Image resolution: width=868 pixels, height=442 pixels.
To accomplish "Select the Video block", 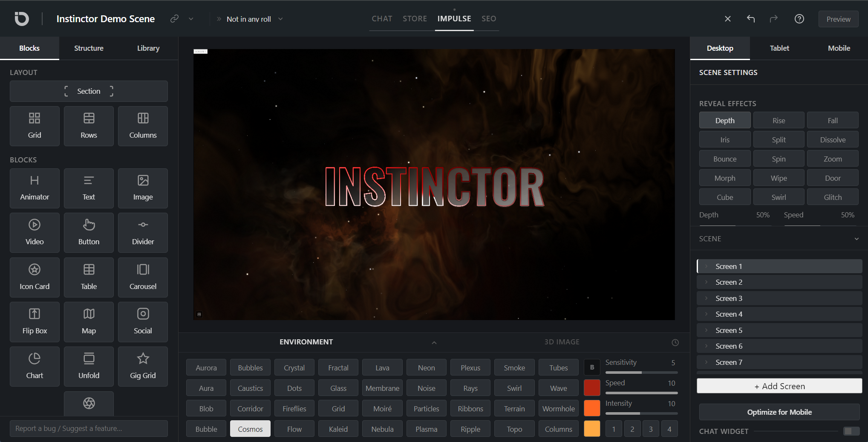I will (x=35, y=233).
